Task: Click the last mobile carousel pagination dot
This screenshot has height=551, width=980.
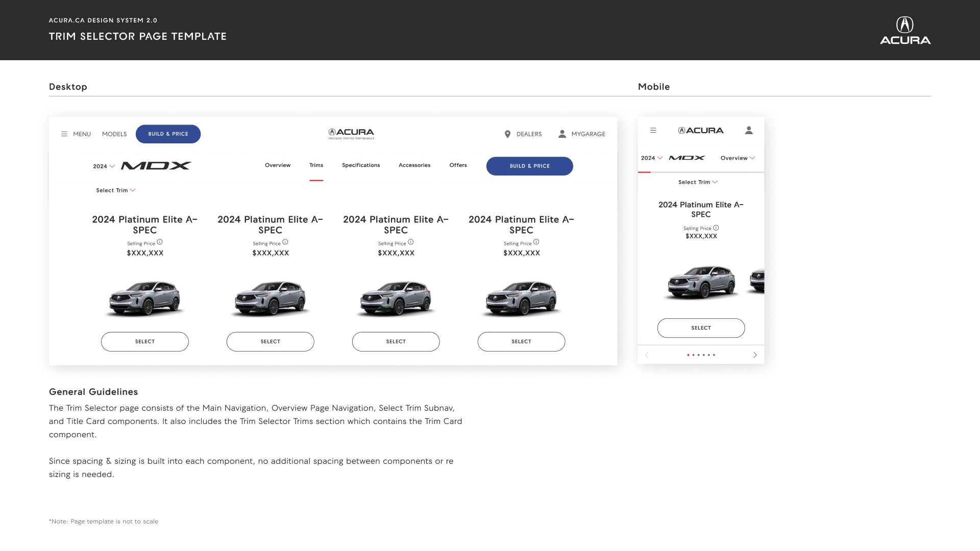Action: pos(714,355)
